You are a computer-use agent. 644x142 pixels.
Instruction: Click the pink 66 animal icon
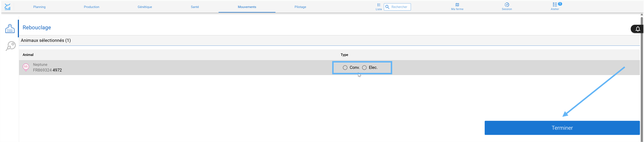(x=26, y=67)
